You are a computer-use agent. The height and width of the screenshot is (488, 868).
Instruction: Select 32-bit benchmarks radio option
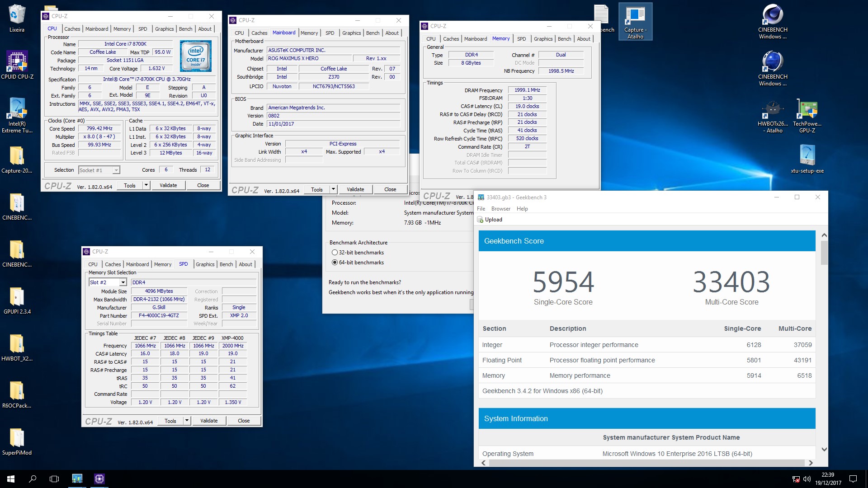pos(335,253)
